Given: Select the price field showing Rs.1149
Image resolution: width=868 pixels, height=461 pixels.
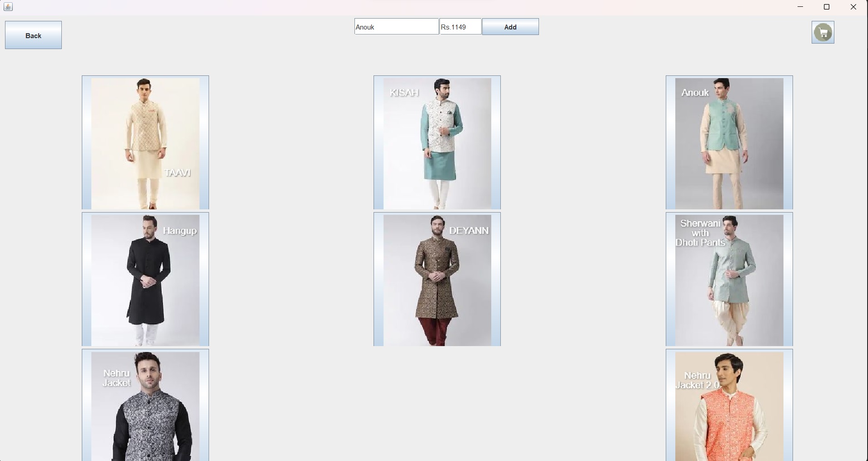Looking at the screenshot, I should (460, 26).
